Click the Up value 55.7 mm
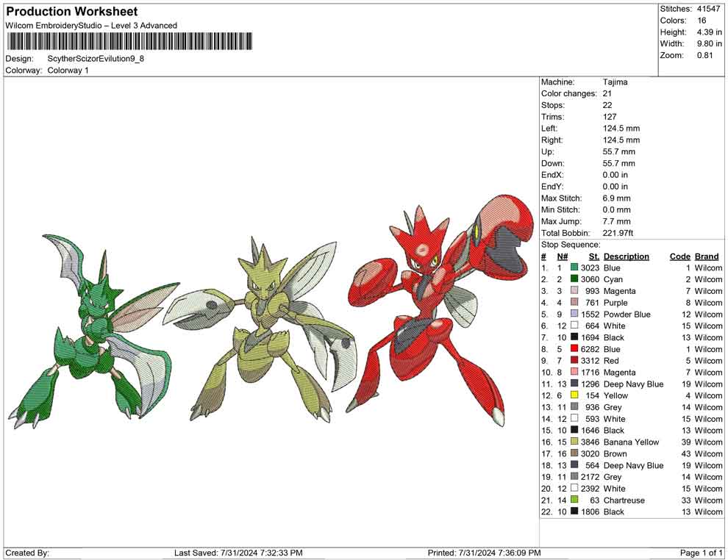This screenshot has width=728, height=560. 619,151
